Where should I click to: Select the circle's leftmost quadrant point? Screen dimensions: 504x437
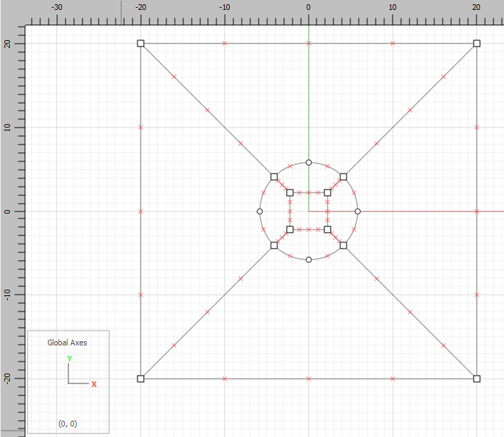tap(259, 211)
